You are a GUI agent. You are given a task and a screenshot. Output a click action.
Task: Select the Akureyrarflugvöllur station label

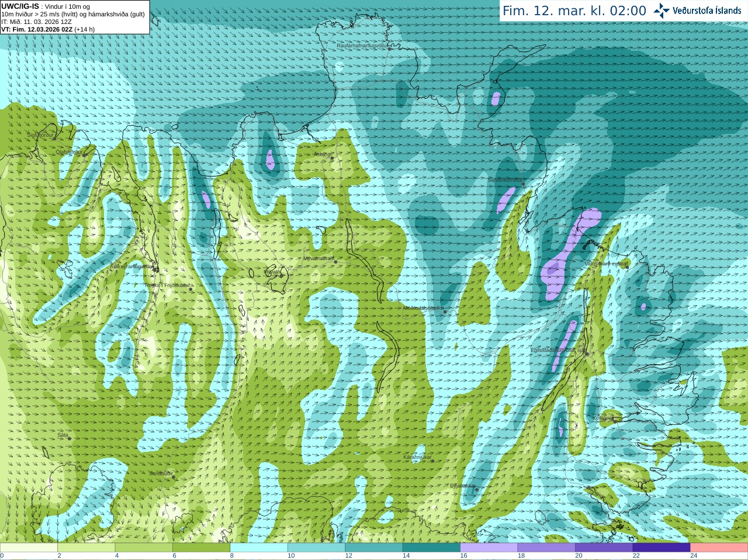click(x=131, y=267)
